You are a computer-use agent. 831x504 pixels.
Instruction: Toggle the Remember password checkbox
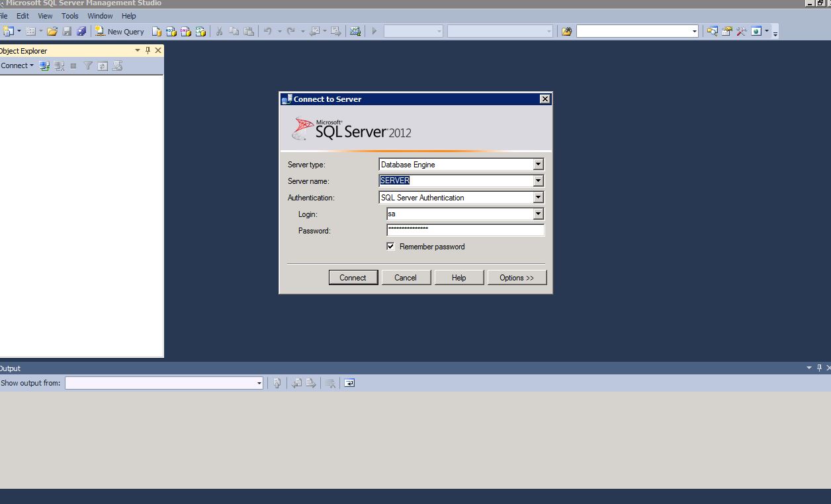(x=391, y=247)
